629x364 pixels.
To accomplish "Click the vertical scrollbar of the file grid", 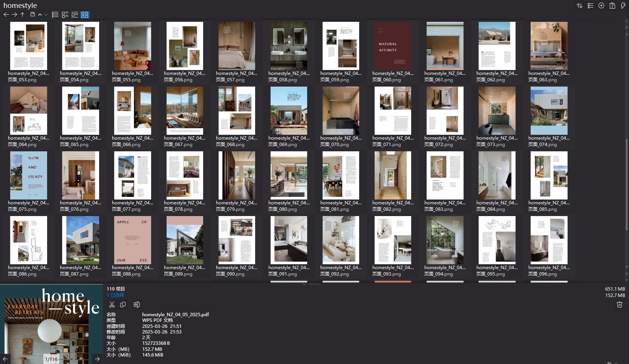I will click(x=626, y=169).
